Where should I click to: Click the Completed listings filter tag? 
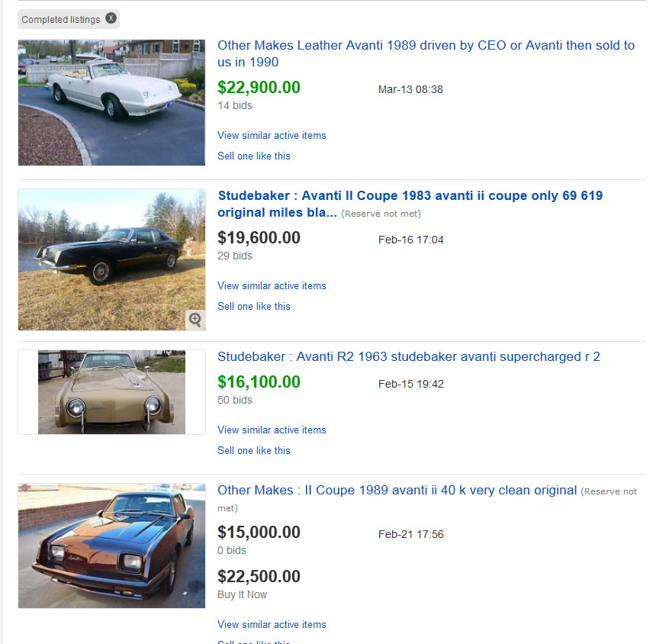60,19
